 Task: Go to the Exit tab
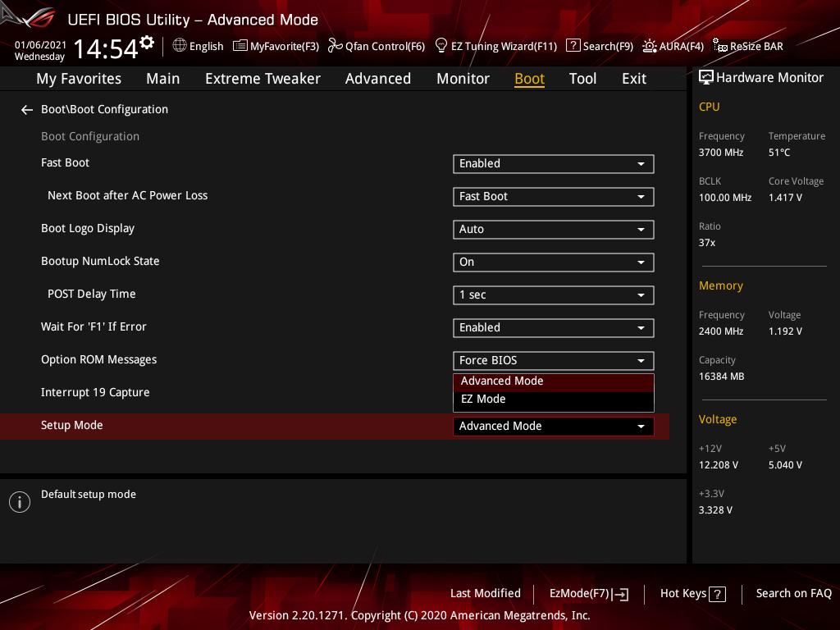tap(634, 79)
